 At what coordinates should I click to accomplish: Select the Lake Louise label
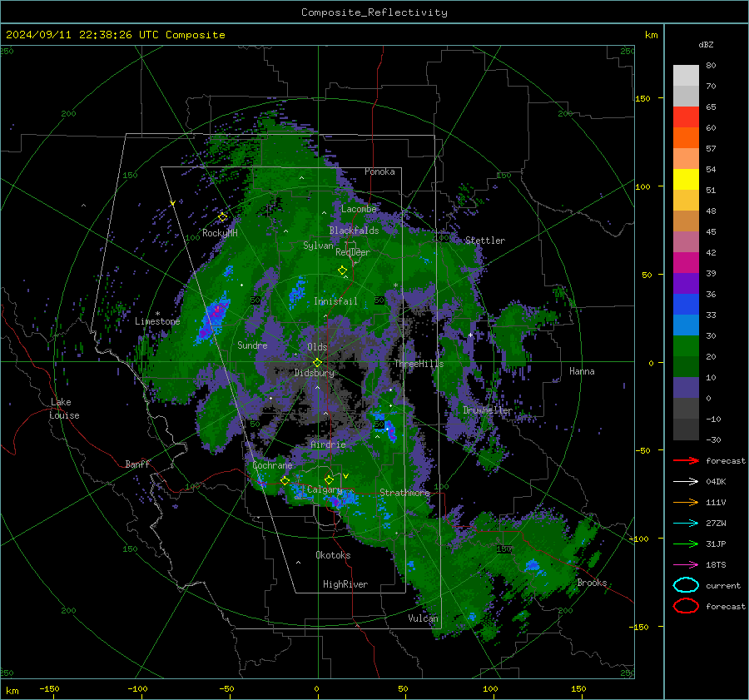pyautogui.click(x=64, y=409)
